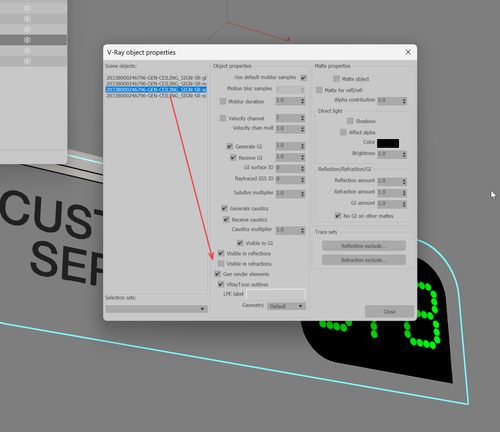Toggle Receive caustics checkbox
The height and width of the screenshot is (432, 500).
point(226,220)
